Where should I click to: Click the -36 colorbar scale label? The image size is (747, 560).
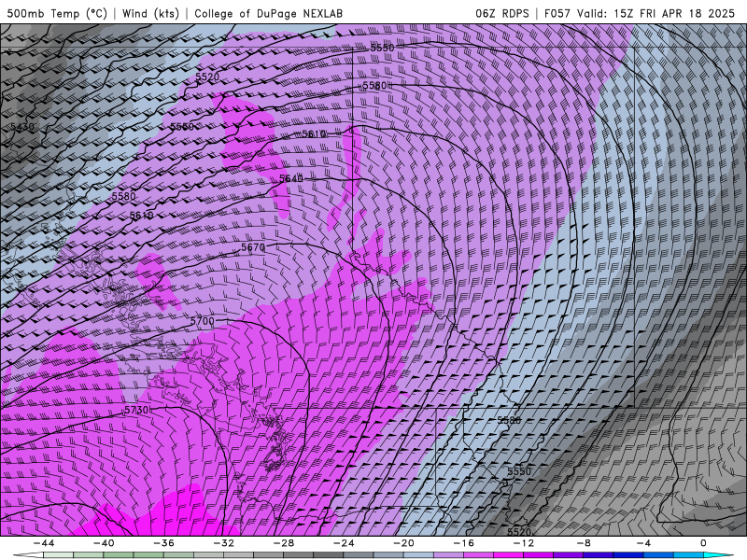click(163, 543)
